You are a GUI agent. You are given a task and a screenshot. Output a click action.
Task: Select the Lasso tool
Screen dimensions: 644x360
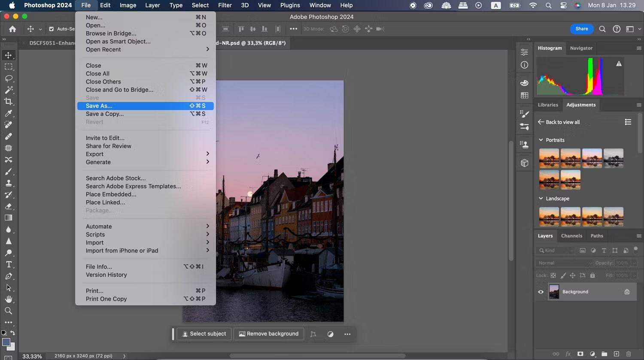tap(9, 79)
